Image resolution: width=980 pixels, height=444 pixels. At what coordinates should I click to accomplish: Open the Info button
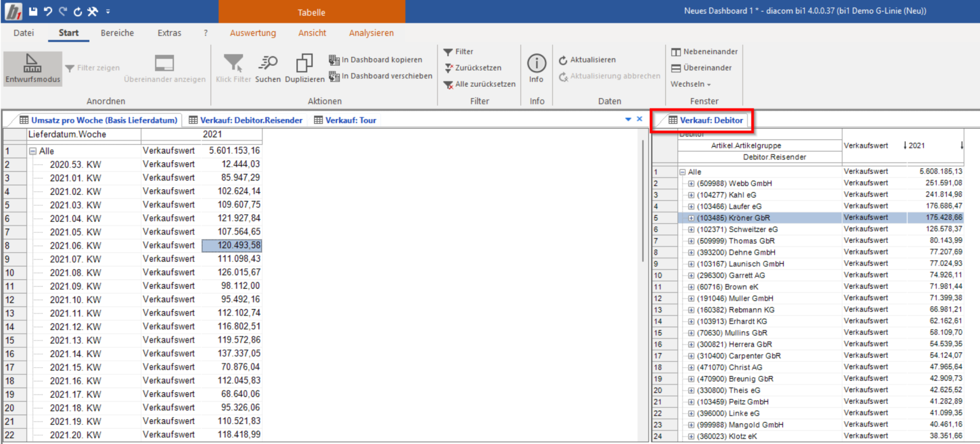click(536, 68)
